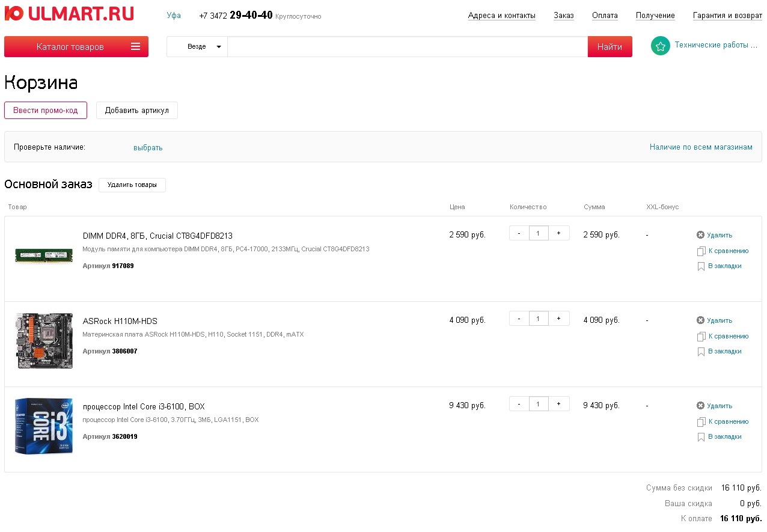Screen dimensions: 767x532
Task: Click delete icon for DIMM DDR4 Crucial row
Action: coord(700,235)
